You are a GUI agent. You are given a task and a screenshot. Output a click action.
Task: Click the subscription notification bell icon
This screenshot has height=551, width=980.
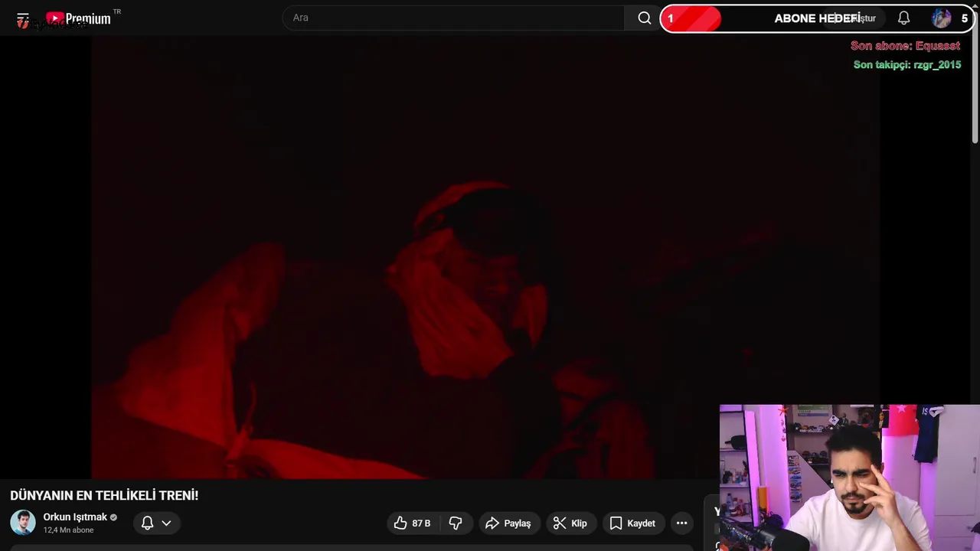(147, 523)
